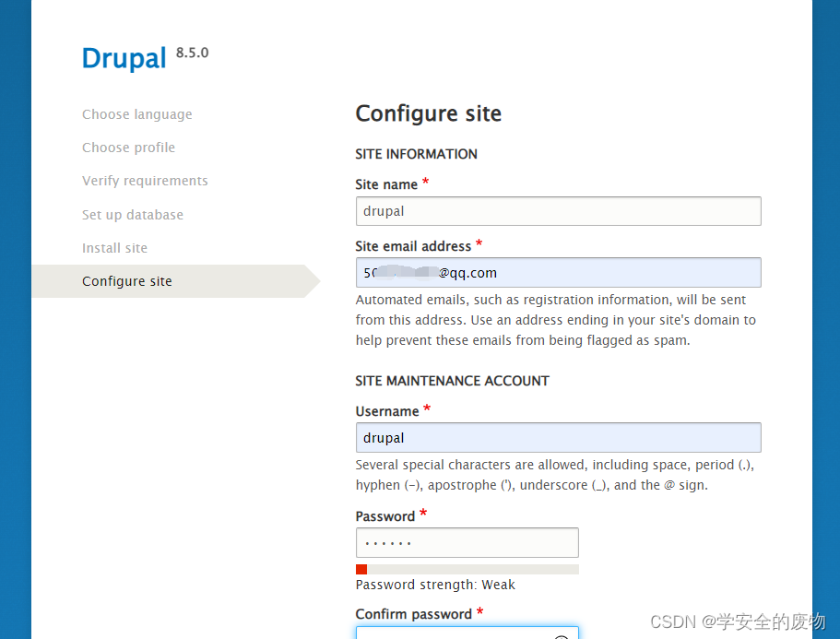
Task: Click the Password strength: Weak text
Action: 435,585
